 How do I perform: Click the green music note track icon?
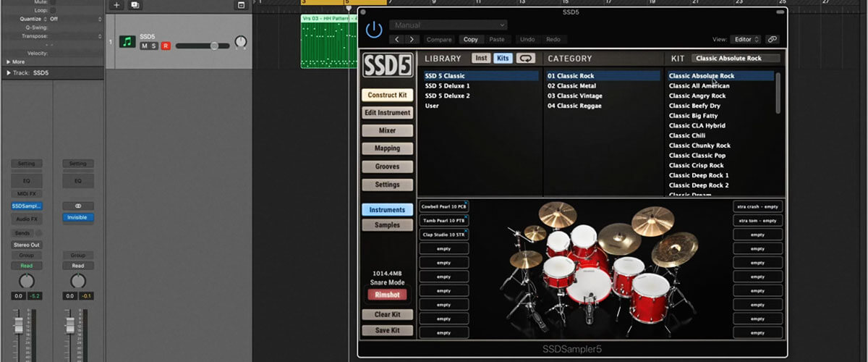(x=127, y=42)
